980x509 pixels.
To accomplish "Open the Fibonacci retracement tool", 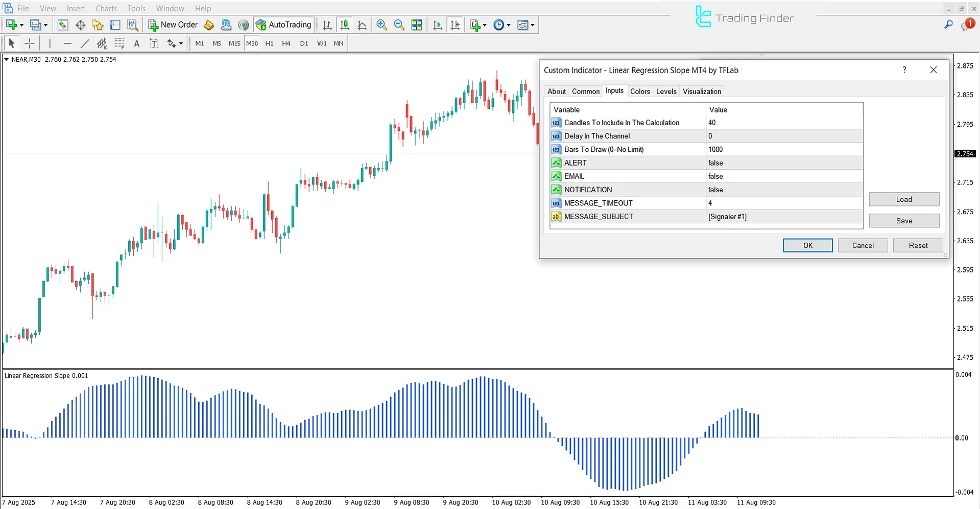I will 119,43.
